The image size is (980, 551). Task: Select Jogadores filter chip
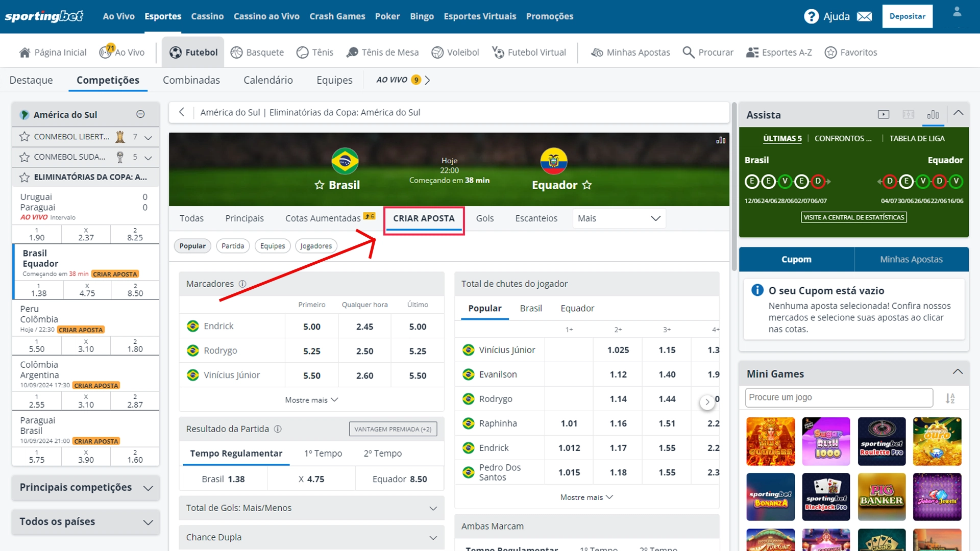[x=316, y=246]
